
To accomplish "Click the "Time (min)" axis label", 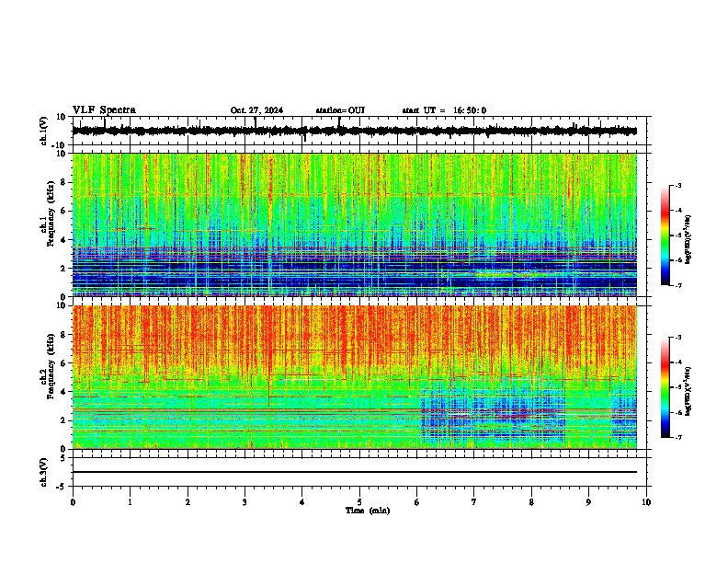I will 368,511.
